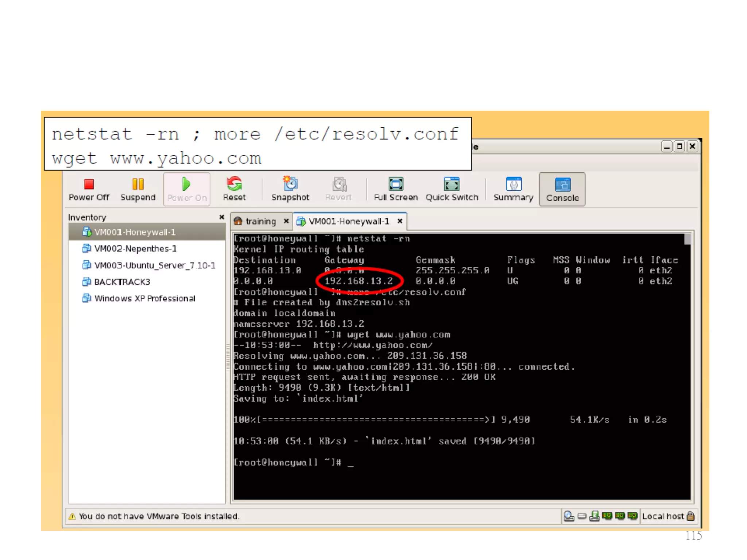
Task: Select VM003-Ubuntu_Server_7.10-1 in inventory
Action: (x=154, y=265)
